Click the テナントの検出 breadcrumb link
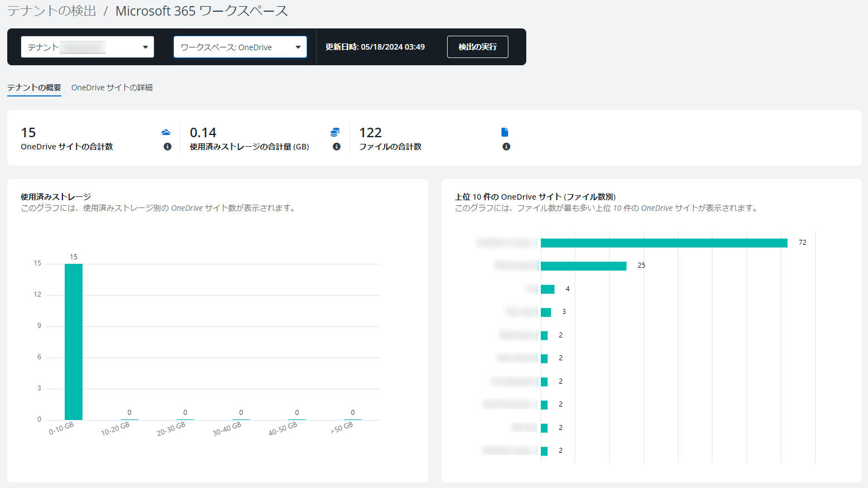Viewport: 868px width, 488px height. coord(52,11)
